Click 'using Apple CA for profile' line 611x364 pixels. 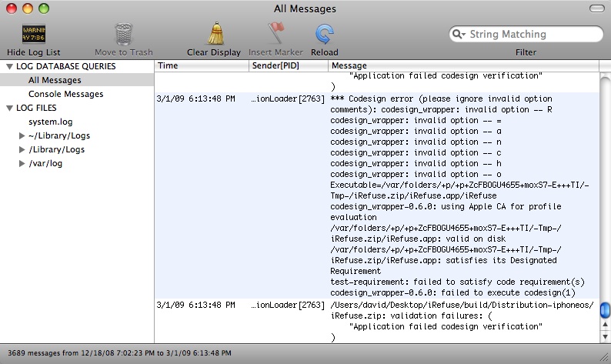click(446, 206)
